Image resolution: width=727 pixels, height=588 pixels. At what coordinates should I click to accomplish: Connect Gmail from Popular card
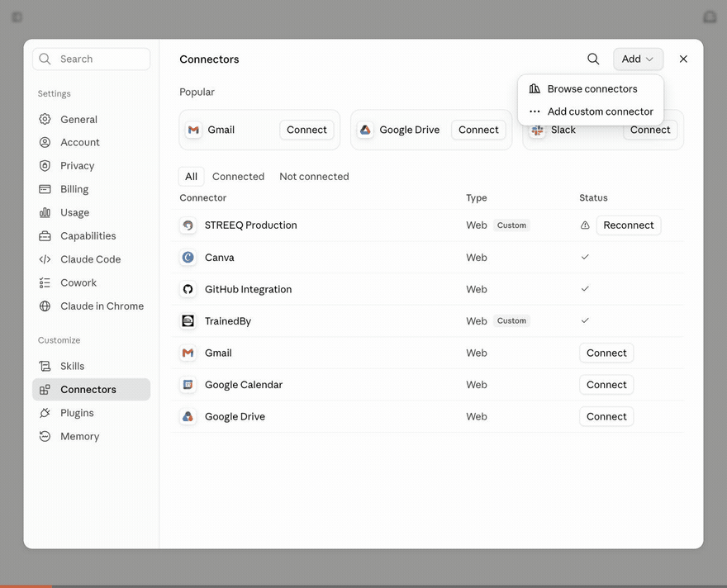(x=306, y=130)
